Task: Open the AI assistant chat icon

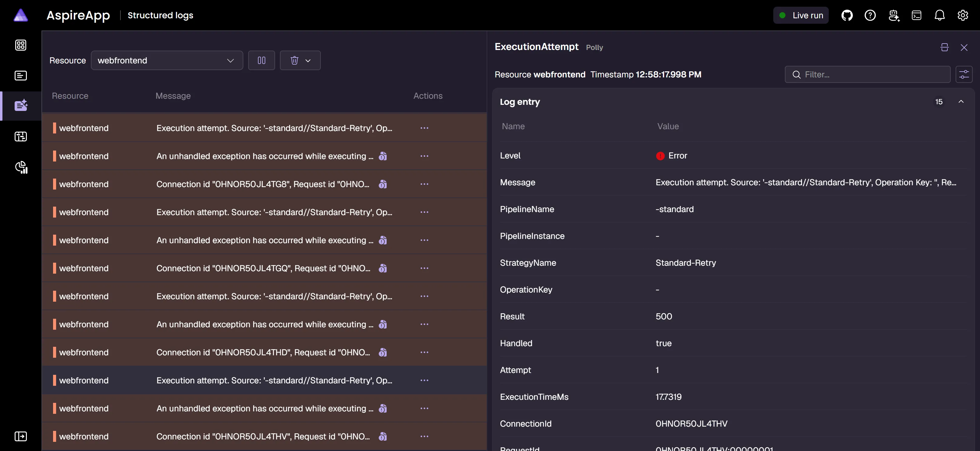Action: point(894,15)
